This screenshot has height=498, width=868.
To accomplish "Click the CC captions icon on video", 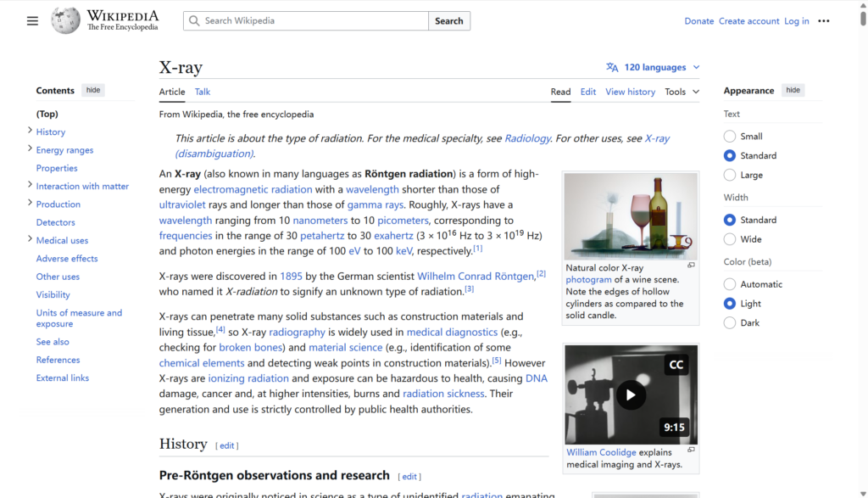I will point(676,365).
